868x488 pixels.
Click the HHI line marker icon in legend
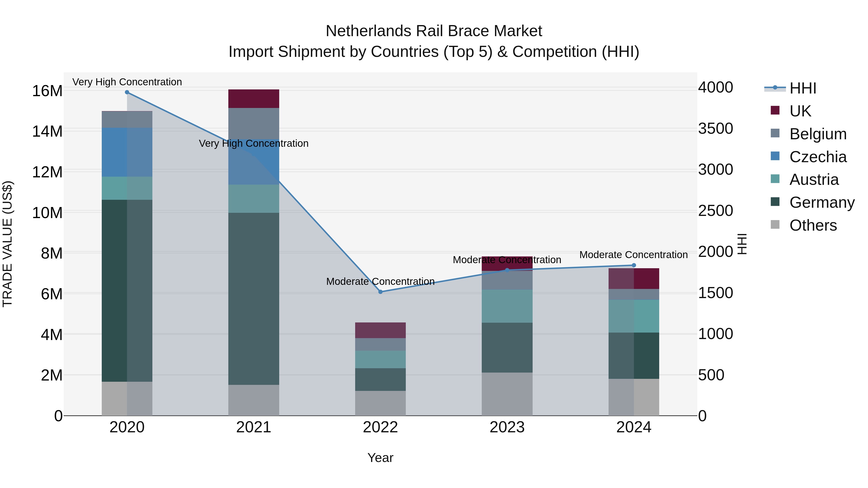tap(775, 87)
